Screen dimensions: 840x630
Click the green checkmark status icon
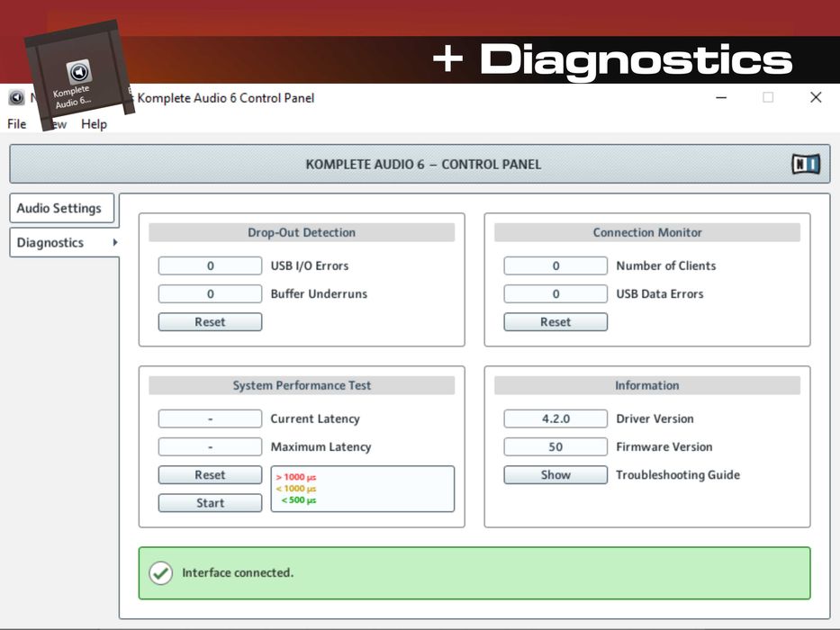[x=161, y=572]
